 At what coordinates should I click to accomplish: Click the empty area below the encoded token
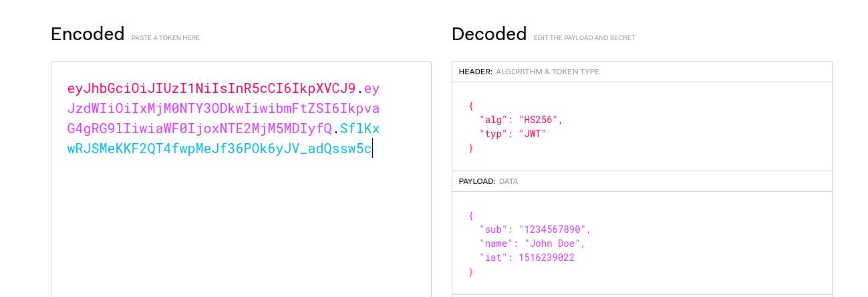[241, 227]
